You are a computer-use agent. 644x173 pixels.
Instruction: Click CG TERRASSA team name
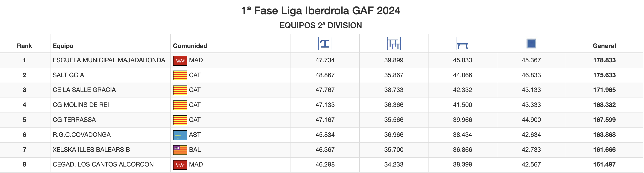(74, 120)
